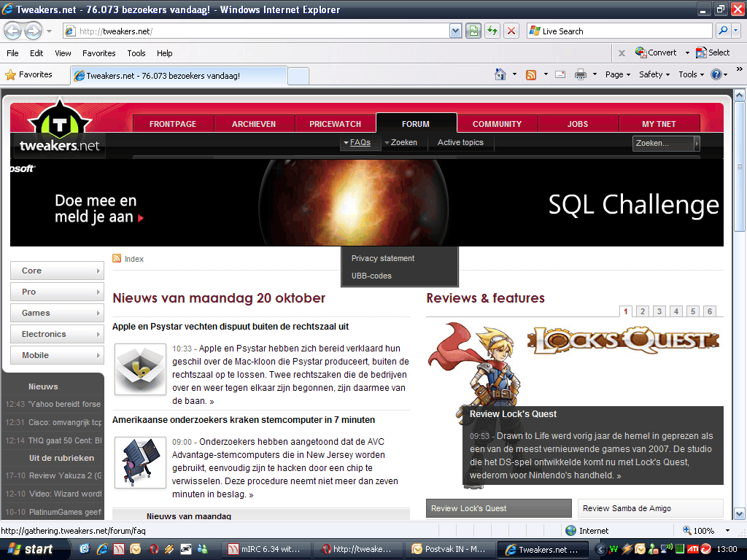Open Postvak IN mail taskbar button
747x560 pixels.
point(449,550)
